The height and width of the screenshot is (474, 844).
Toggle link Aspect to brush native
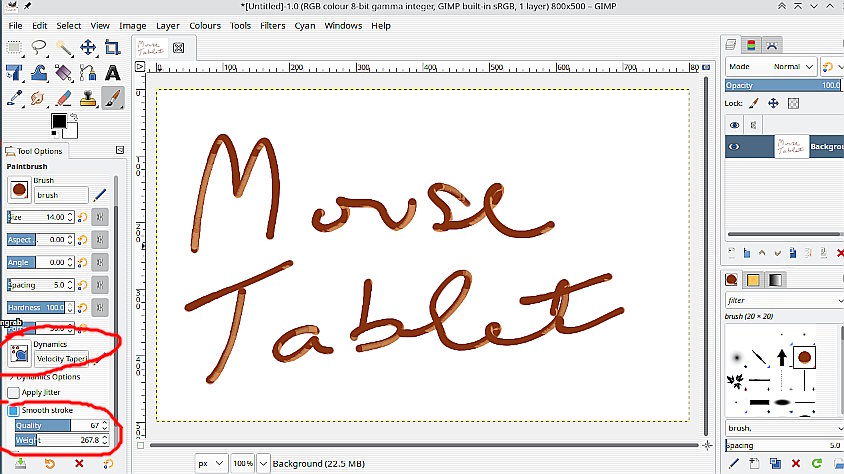pyautogui.click(x=100, y=240)
